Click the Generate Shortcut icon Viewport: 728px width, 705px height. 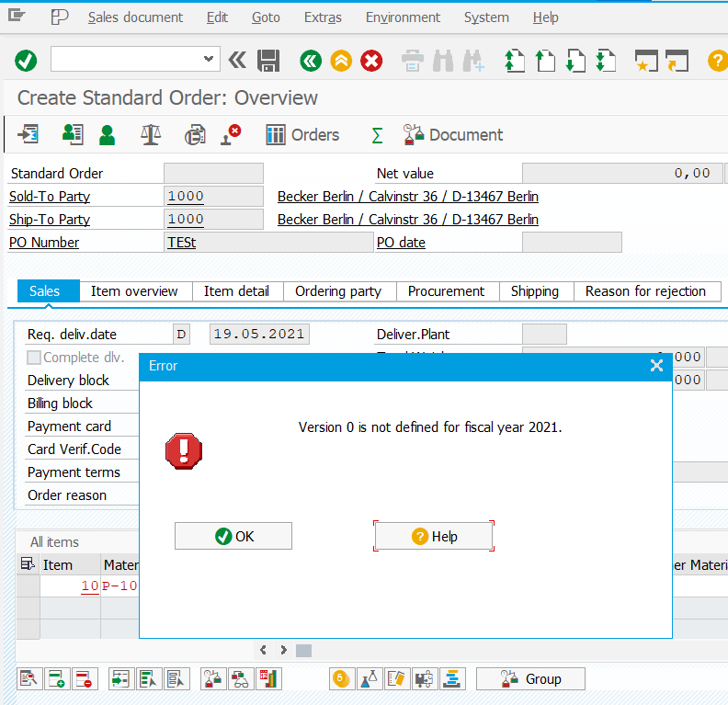click(x=677, y=61)
